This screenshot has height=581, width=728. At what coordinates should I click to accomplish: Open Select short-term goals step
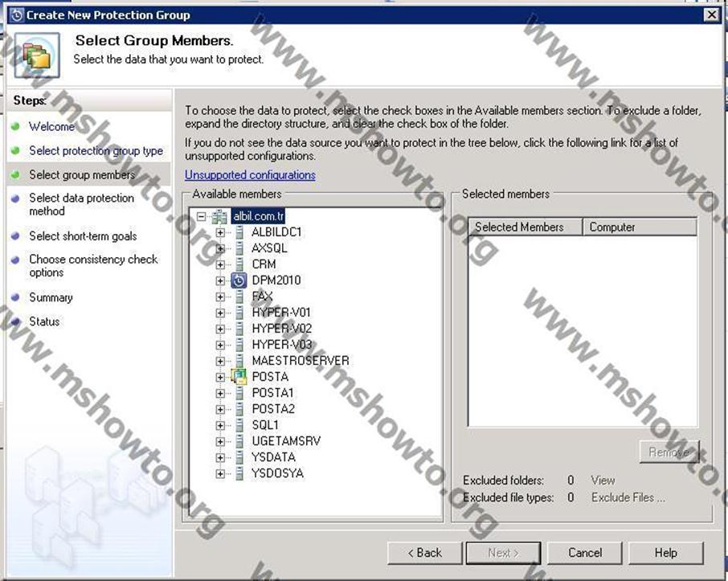point(83,236)
